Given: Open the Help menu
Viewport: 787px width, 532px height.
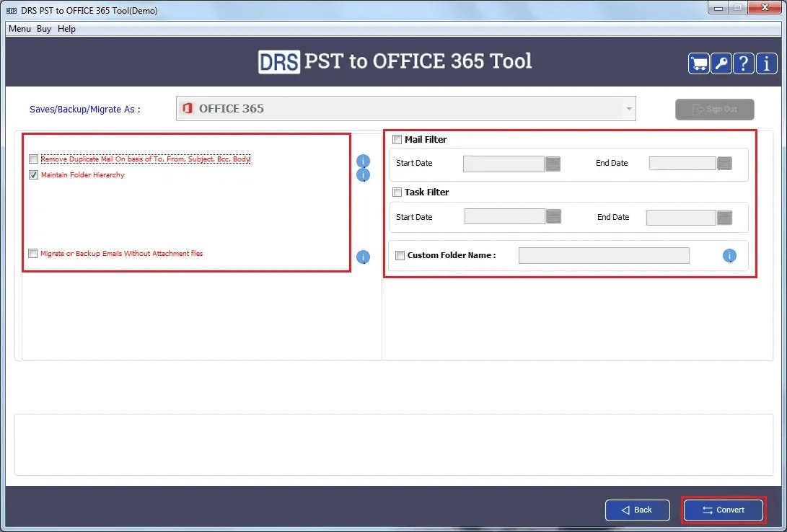Looking at the screenshot, I should click(x=66, y=29).
